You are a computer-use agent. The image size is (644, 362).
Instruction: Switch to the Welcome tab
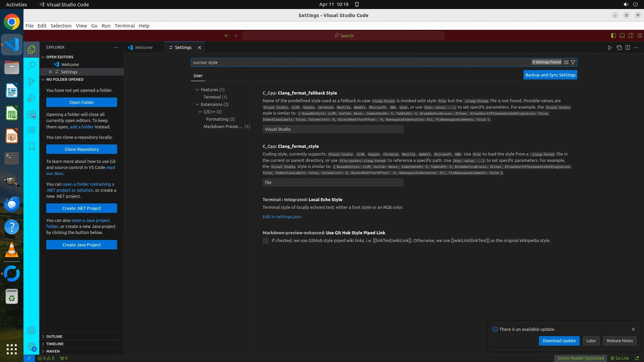click(144, 48)
